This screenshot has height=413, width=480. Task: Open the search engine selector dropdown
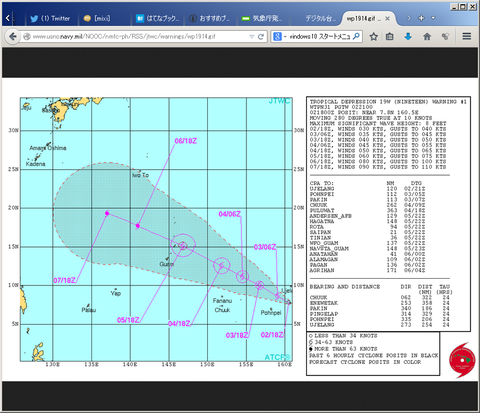[279, 36]
